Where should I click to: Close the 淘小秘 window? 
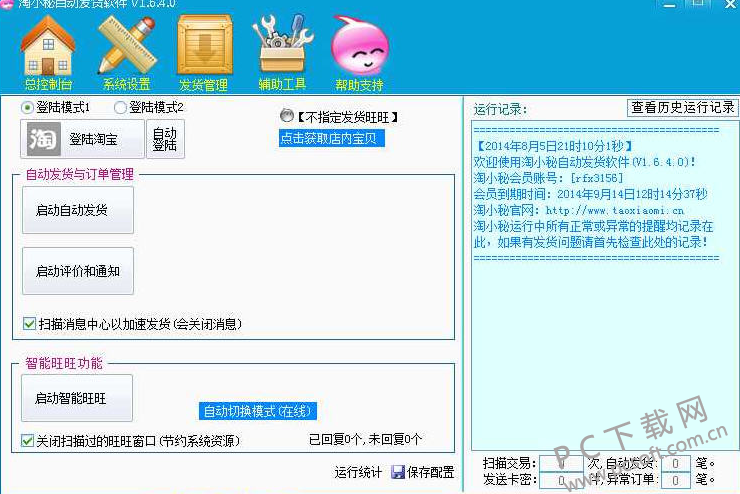(731, 4)
